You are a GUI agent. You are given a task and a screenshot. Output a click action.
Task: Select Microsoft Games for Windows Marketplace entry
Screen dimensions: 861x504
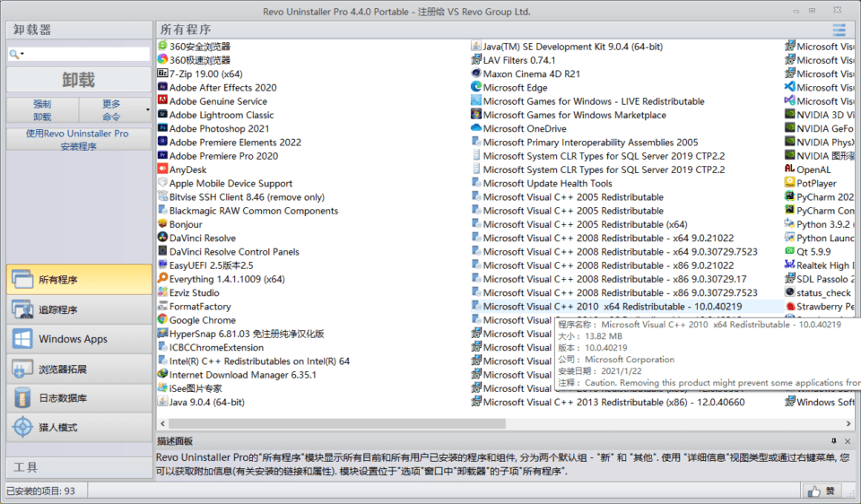click(x=574, y=115)
